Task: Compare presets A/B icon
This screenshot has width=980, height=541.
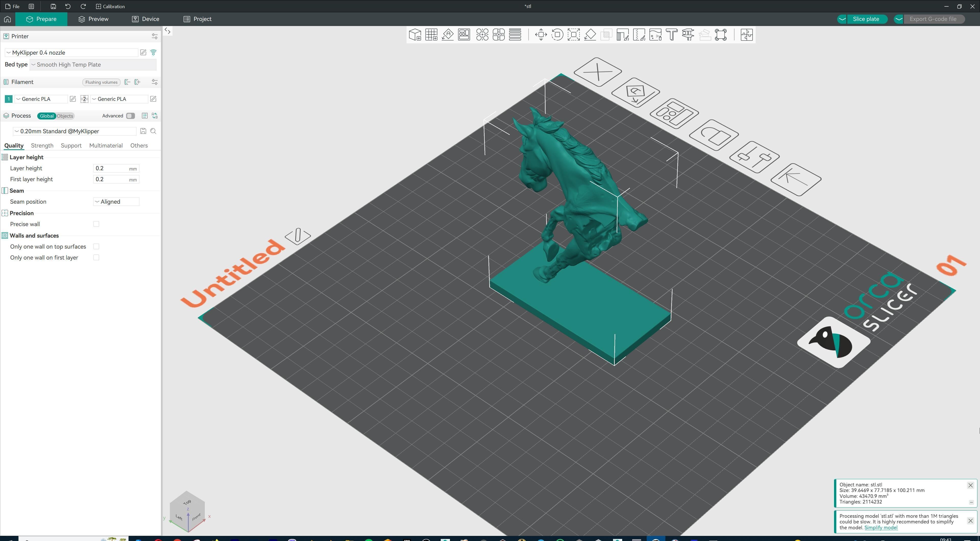Action: [x=154, y=116]
